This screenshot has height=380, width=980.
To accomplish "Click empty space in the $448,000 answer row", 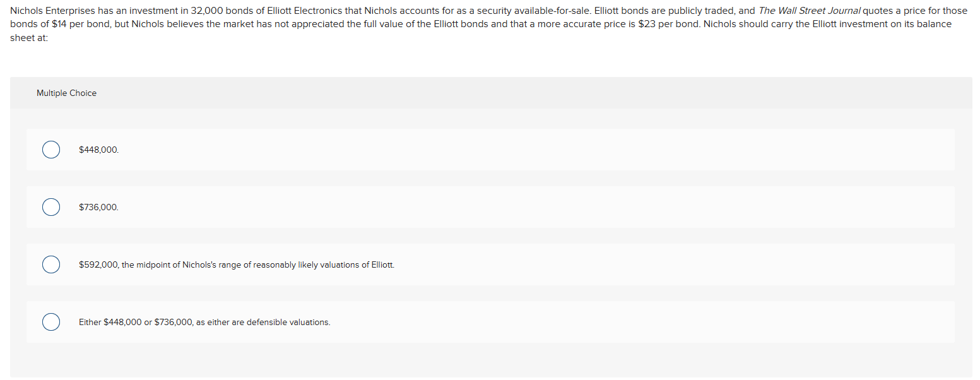I will [536, 150].
